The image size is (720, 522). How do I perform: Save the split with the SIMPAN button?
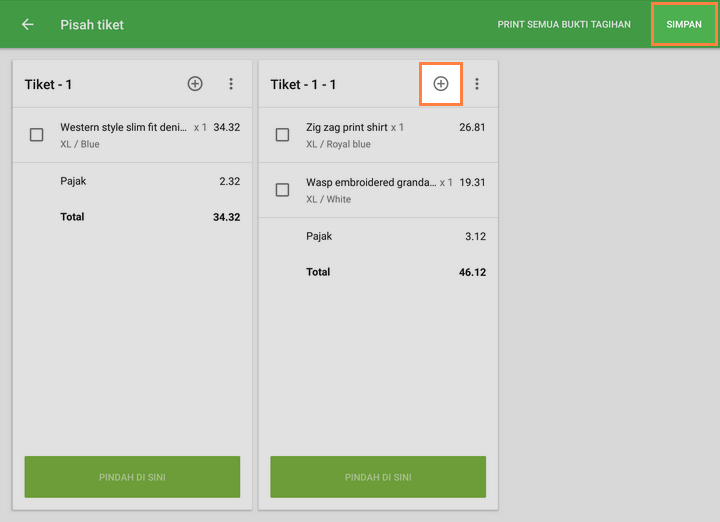tap(684, 24)
